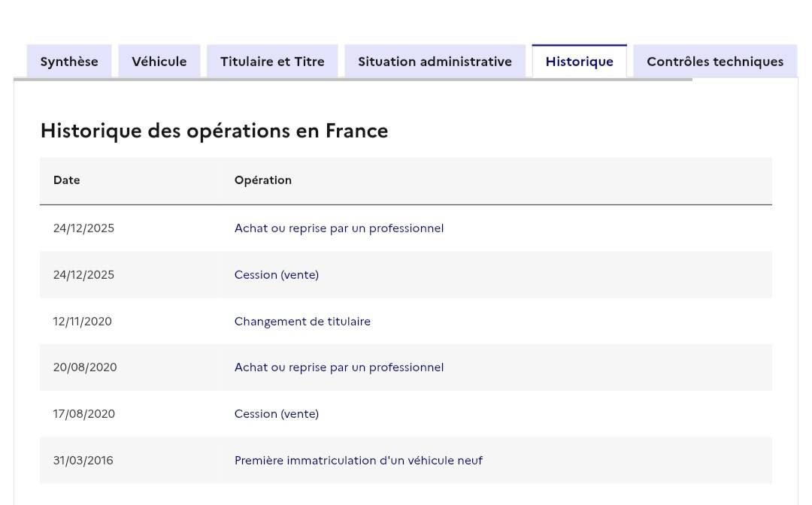Click the Opération column header
Viewport: 812px width, 505px height.
point(263,180)
